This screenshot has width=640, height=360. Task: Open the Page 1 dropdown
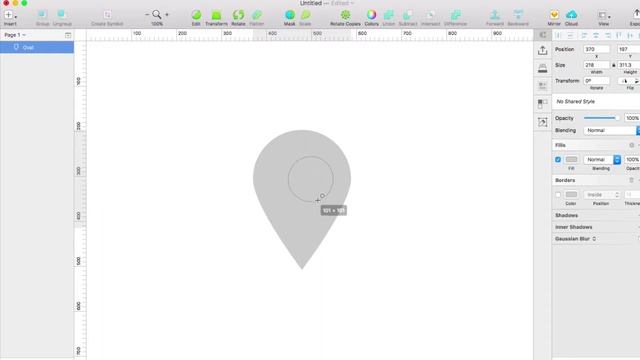coord(15,35)
